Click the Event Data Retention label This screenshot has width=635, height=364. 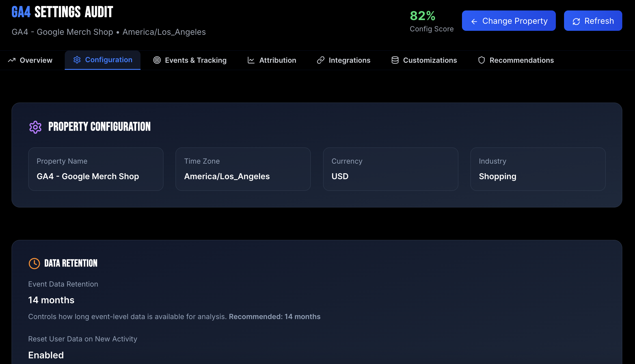point(63,284)
